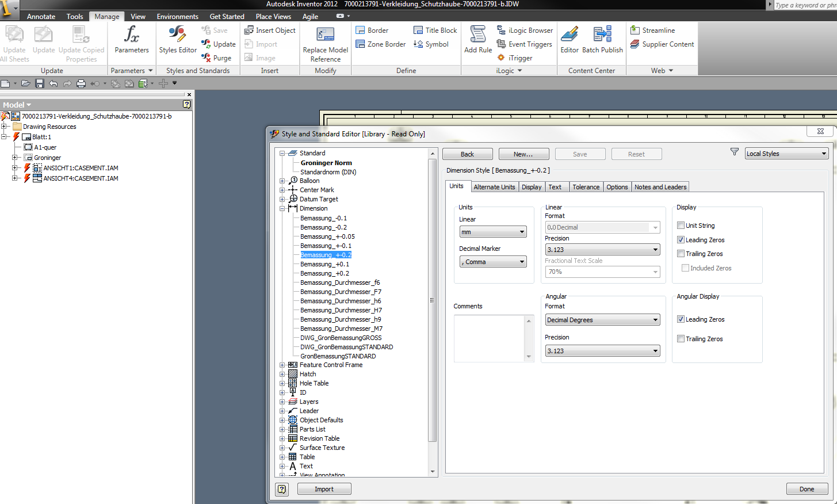Viewport: 837px width, 504px height.
Task: Open the Decimal Marker Comma dropdown
Action: click(492, 262)
